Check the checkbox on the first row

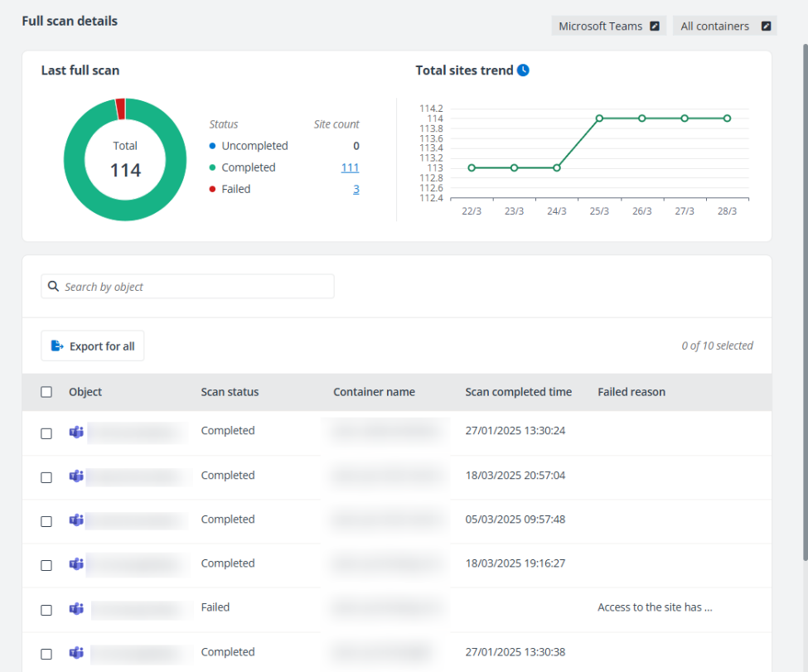pyautogui.click(x=46, y=433)
